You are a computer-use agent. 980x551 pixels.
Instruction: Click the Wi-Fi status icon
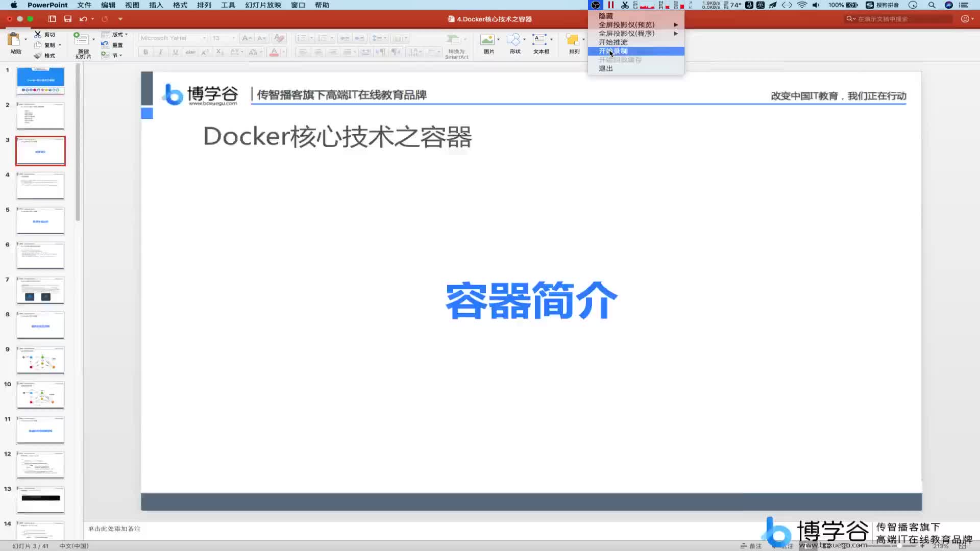pos(802,5)
